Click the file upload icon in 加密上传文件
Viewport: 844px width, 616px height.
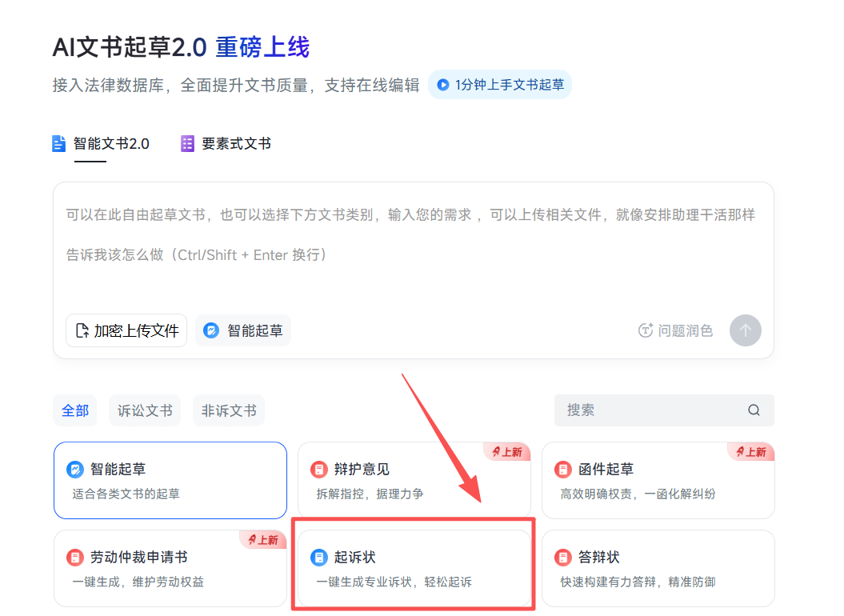click(82, 330)
